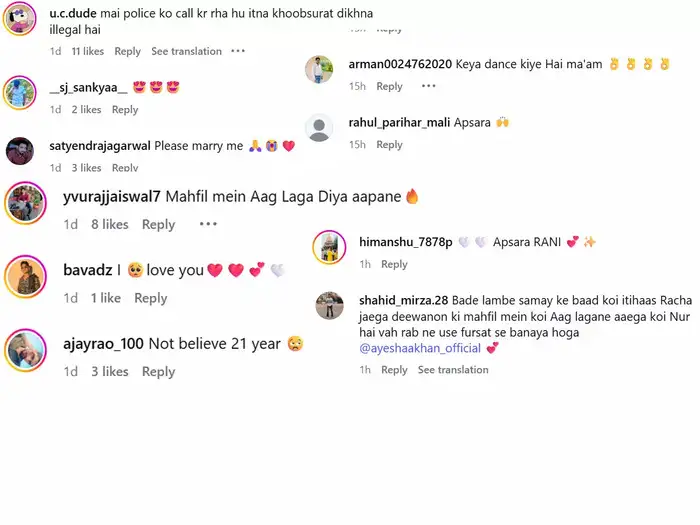Image resolution: width=700 pixels, height=525 pixels.
Task: View 8 likes on yvurajjaiswal7's comment
Action: (110, 224)
